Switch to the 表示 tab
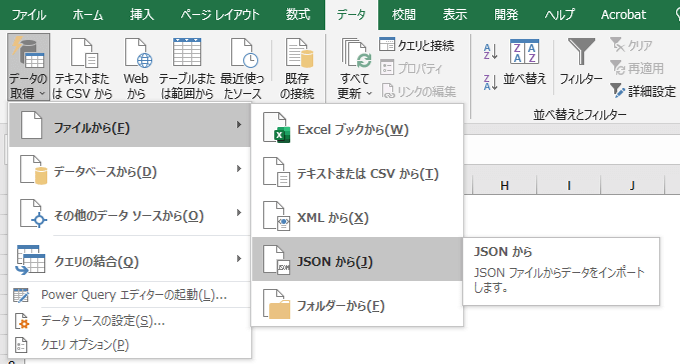This screenshot has height=364, width=680. [455, 15]
